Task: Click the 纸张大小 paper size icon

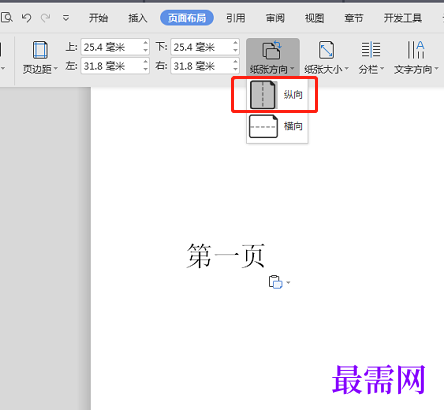Action: pyautogui.click(x=326, y=50)
